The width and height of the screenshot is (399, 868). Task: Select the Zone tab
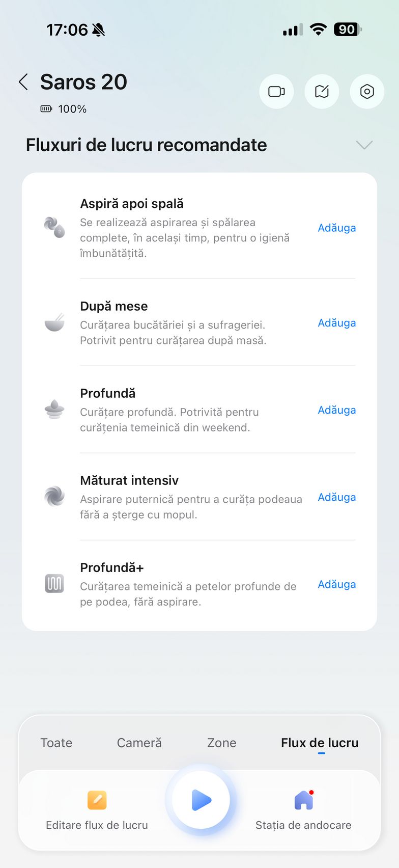coord(222,743)
